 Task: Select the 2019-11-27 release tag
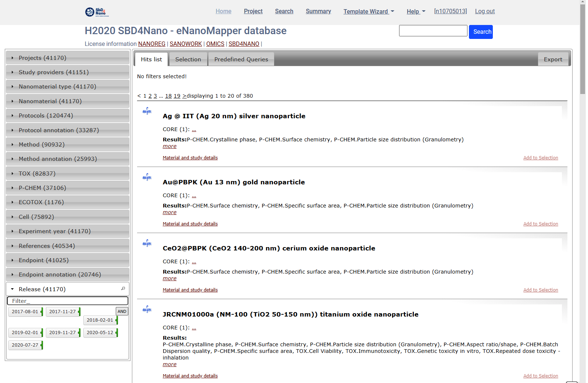(x=62, y=333)
